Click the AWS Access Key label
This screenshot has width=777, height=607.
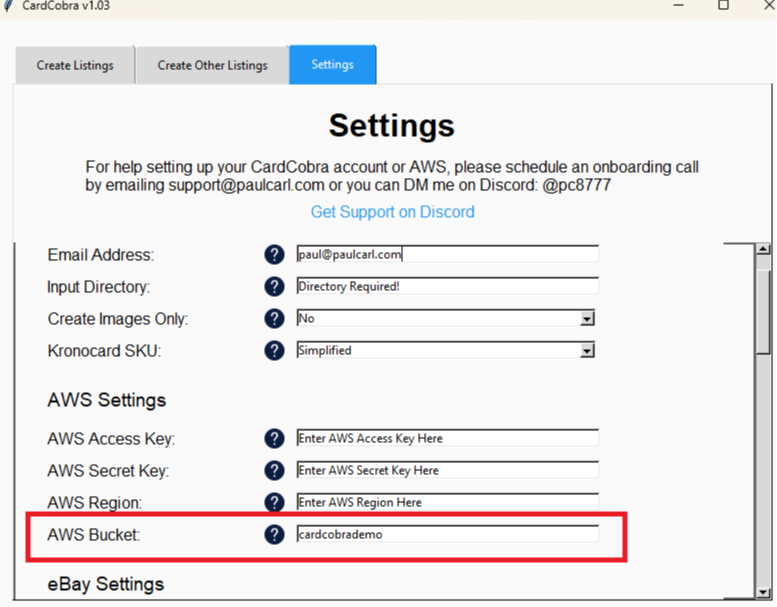tap(111, 439)
